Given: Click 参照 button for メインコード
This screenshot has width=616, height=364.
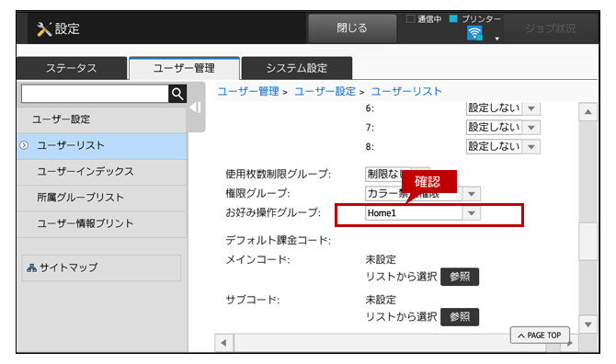Looking at the screenshot, I should [x=460, y=277].
